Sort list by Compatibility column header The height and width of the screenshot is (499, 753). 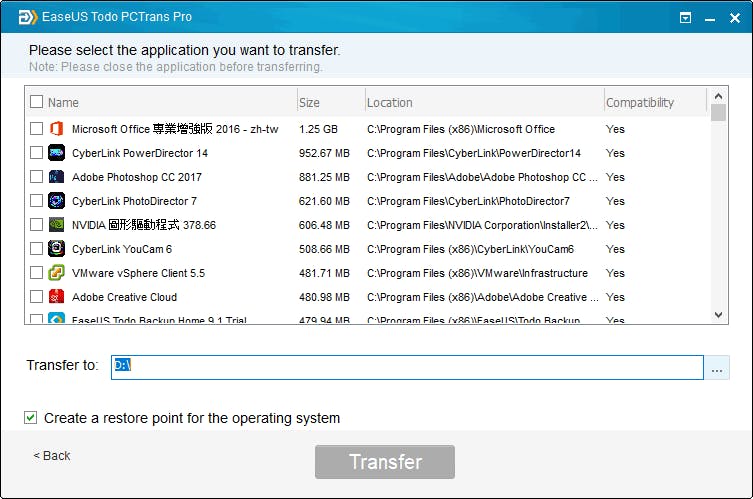(x=640, y=103)
